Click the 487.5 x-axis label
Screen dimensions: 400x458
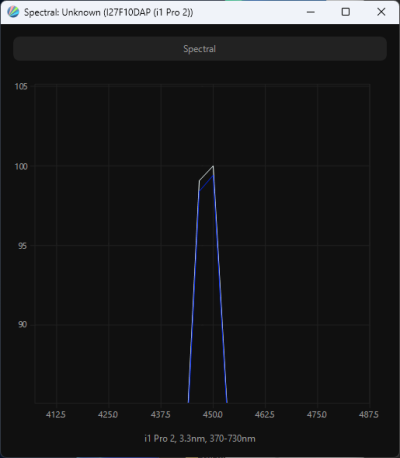pos(369,415)
